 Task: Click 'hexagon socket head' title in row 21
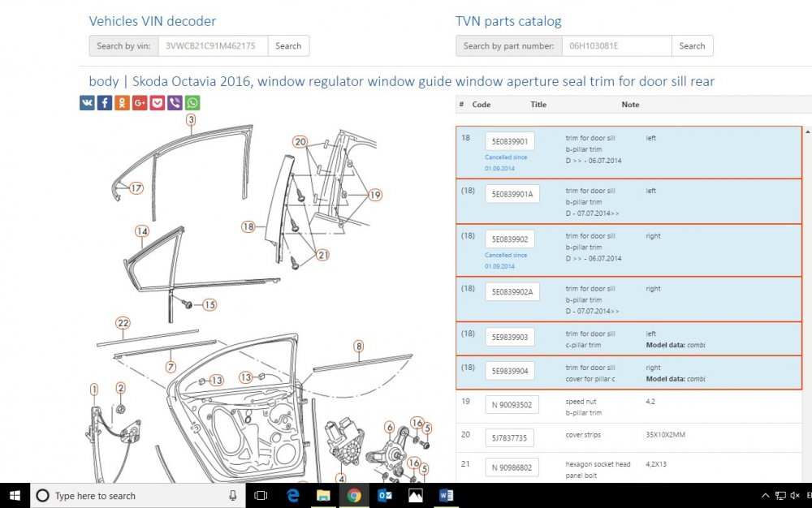click(x=598, y=464)
